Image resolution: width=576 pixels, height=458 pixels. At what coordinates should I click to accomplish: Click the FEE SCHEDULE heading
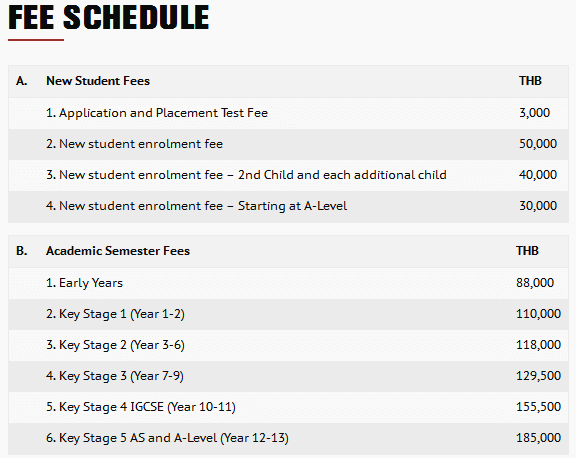[109, 17]
